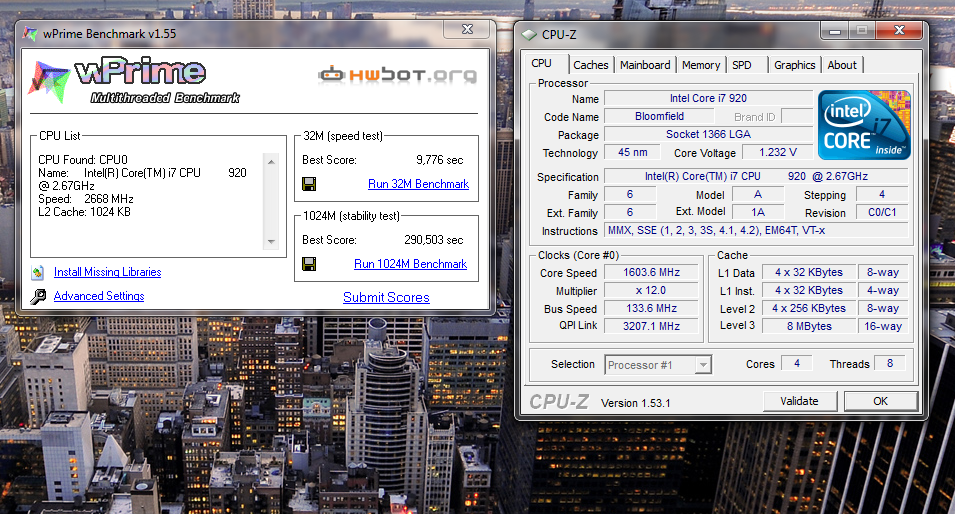The height and width of the screenshot is (514, 955).
Task: Switch to the CPU tab in CPU-Z
Action: coord(541,63)
